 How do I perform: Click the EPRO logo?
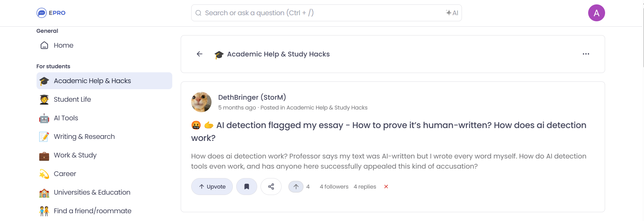tap(51, 13)
